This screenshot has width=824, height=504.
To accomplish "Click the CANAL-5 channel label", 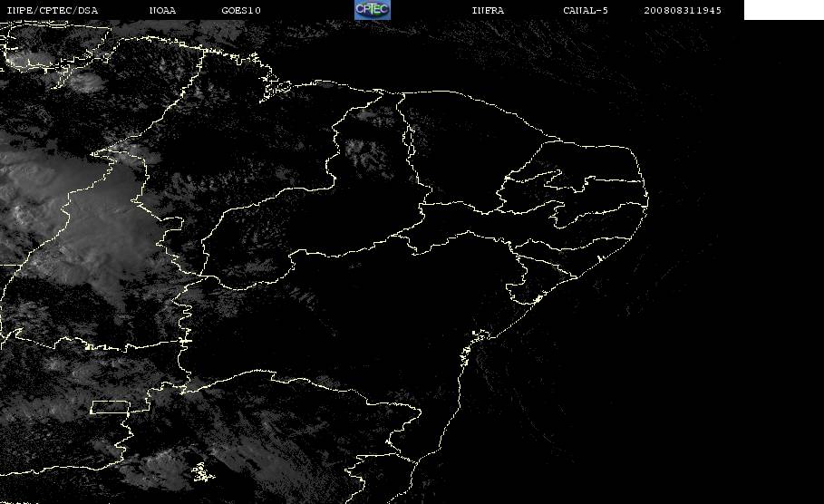I will point(586,10).
